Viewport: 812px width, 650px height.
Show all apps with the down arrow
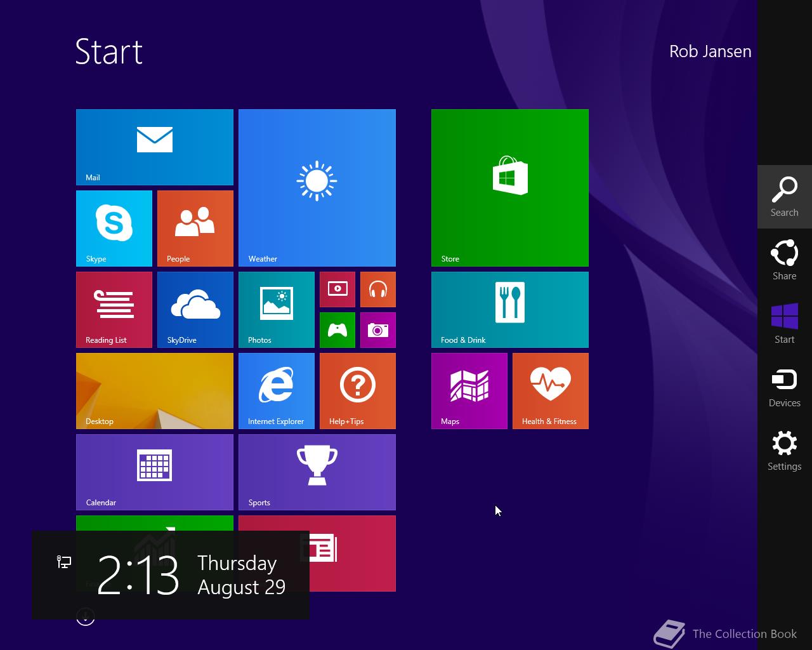pyautogui.click(x=86, y=616)
